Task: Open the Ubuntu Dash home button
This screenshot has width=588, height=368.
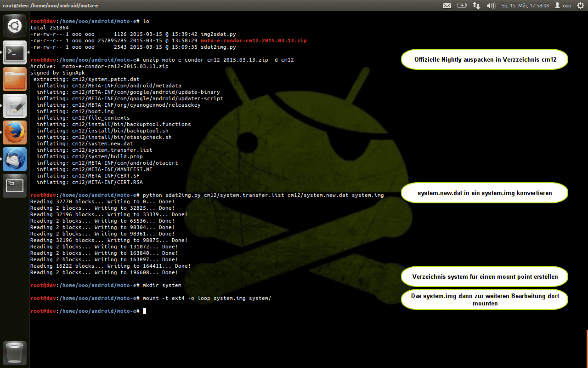Action: coord(15,26)
